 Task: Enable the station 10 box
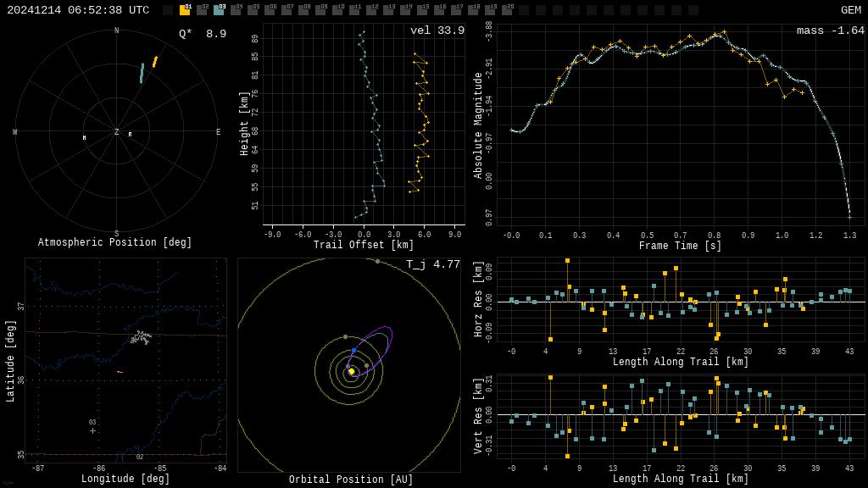(337, 10)
